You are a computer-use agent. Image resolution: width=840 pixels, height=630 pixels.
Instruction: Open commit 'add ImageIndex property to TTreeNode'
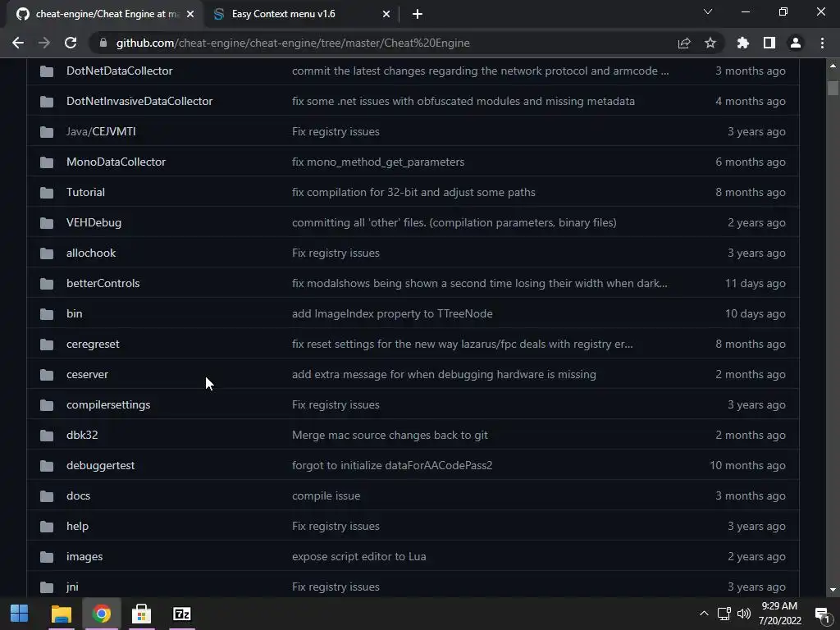coord(392,313)
